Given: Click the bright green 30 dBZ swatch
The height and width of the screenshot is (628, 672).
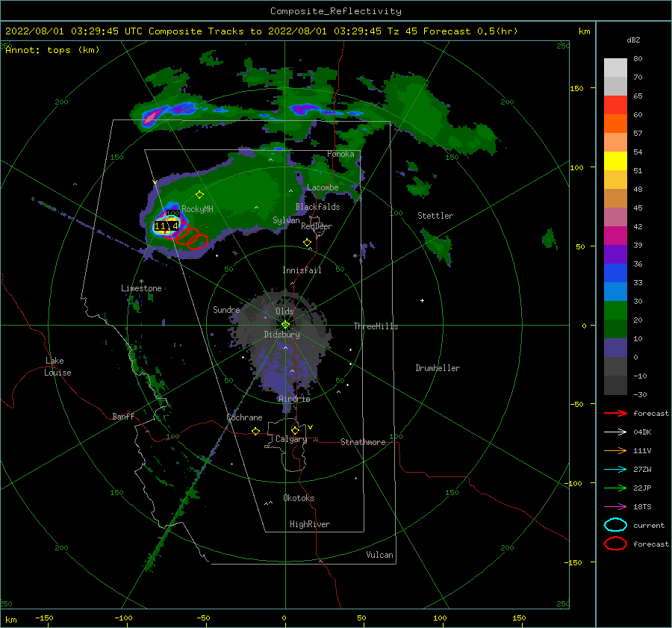Looking at the screenshot, I should 615,311.
